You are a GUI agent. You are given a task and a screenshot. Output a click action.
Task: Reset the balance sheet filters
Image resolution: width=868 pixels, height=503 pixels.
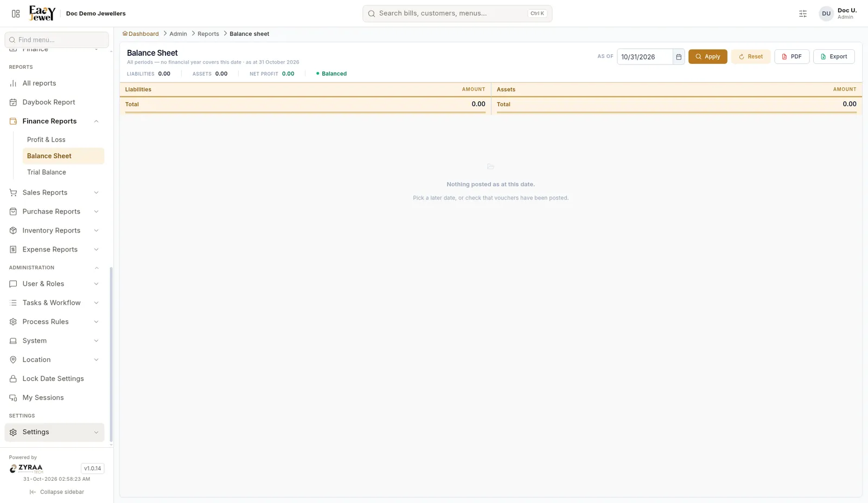point(751,57)
